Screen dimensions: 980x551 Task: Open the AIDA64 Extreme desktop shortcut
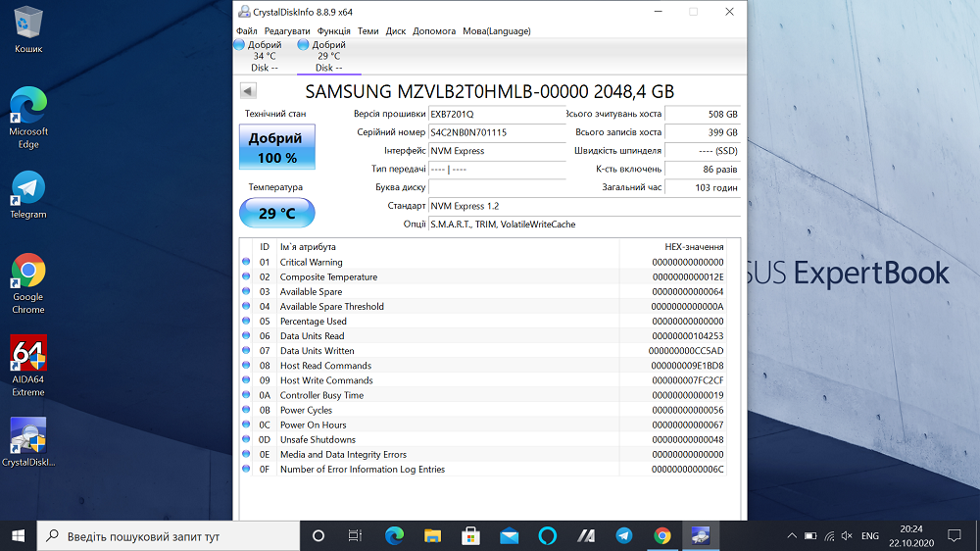click(x=28, y=367)
